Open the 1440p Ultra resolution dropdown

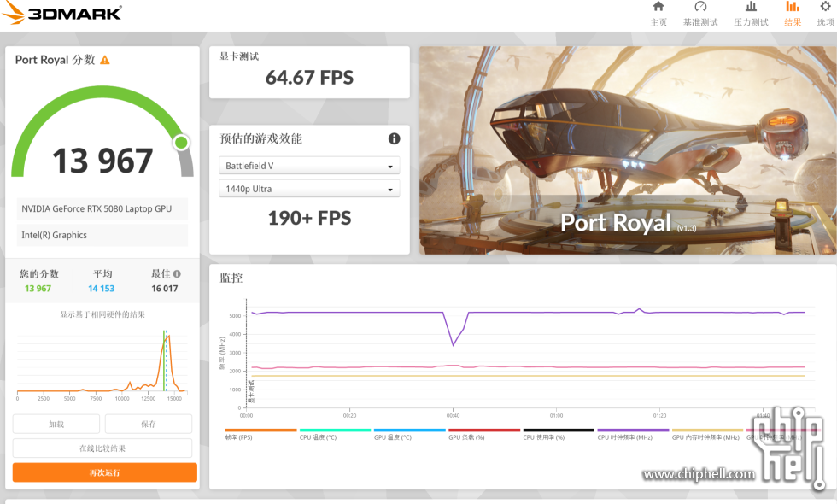pyautogui.click(x=309, y=189)
